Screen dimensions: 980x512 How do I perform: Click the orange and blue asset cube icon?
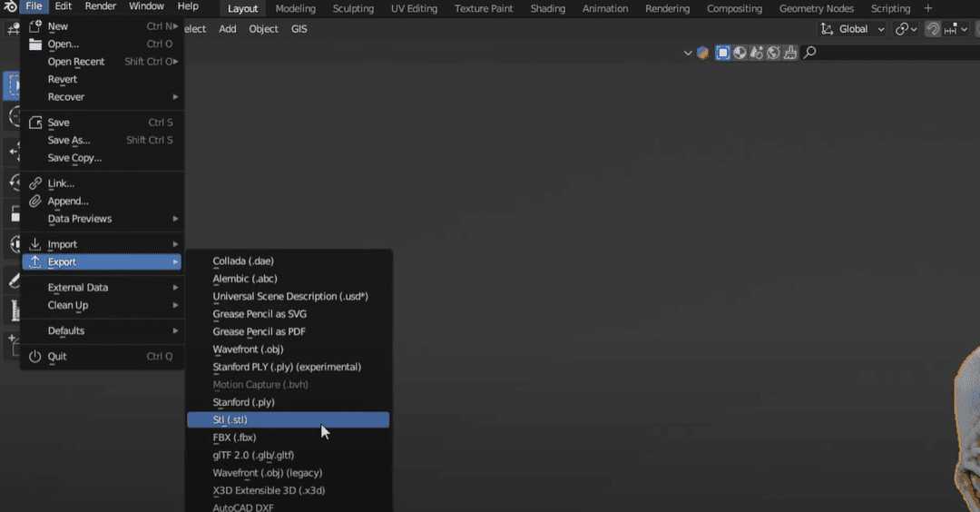pos(702,53)
